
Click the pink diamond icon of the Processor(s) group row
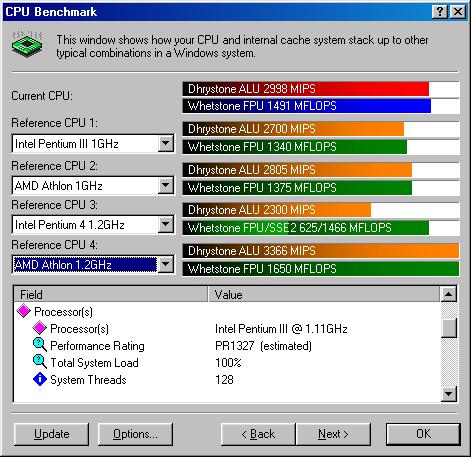[x=24, y=311]
